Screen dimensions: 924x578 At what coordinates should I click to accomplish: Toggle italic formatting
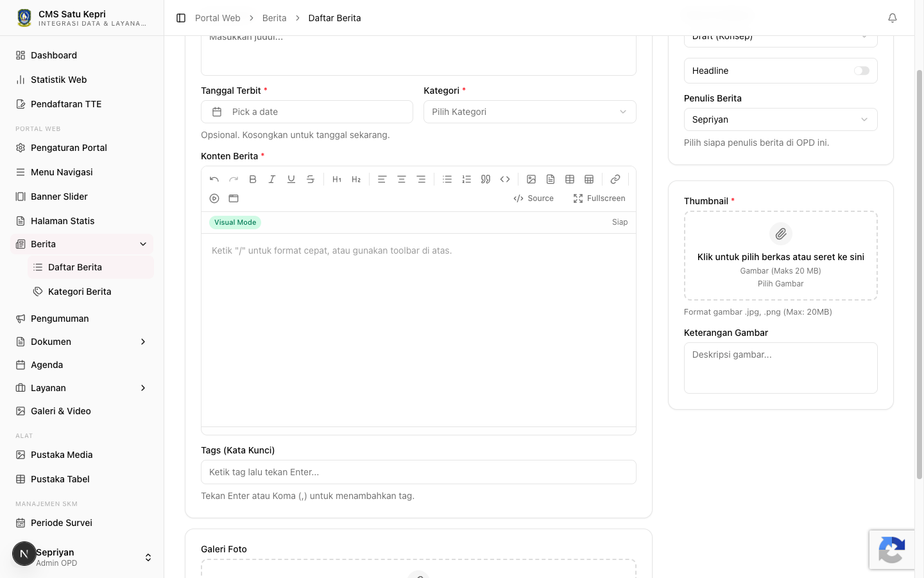pos(272,179)
